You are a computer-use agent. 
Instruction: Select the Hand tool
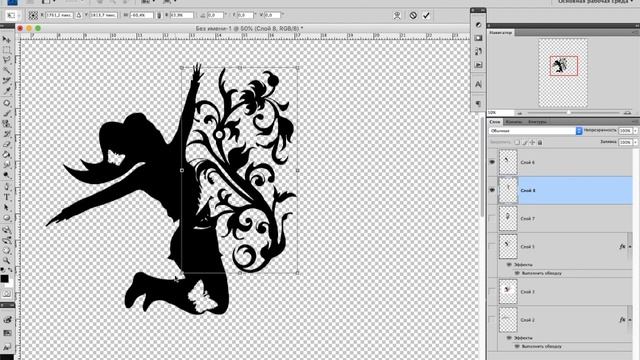(6, 250)
